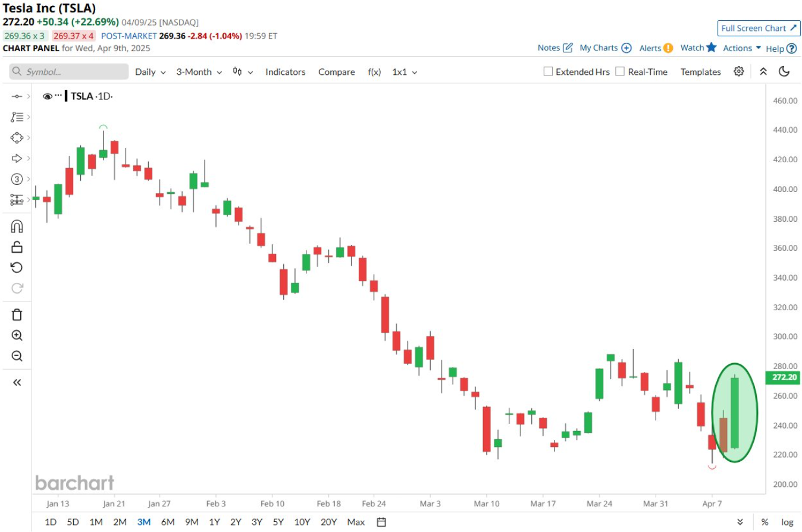
Task: Select the circled number 3 wave tool
Action: 17,180
